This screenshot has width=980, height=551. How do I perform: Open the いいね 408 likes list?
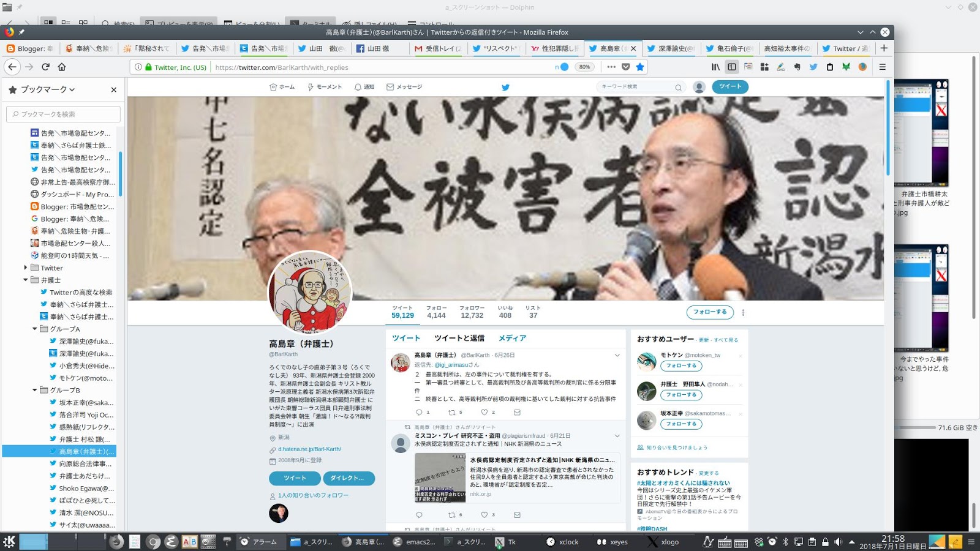coord(505,312)
